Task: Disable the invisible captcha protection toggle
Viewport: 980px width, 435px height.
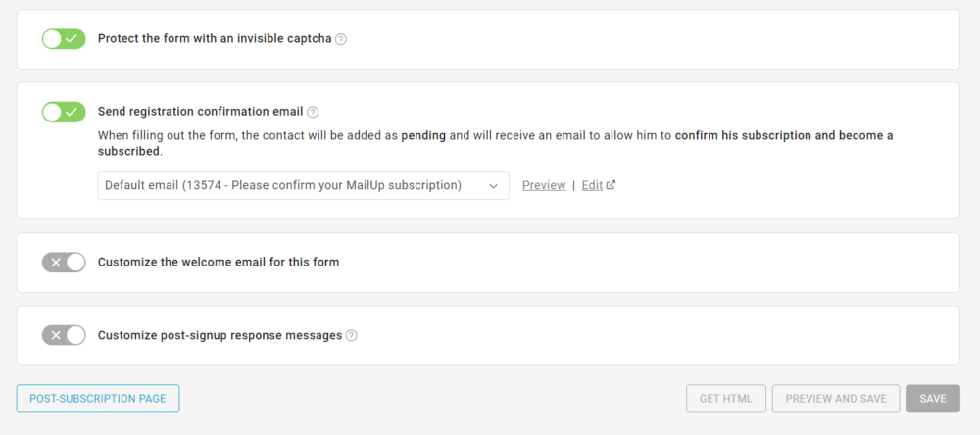Action: (x=64, y=39)
